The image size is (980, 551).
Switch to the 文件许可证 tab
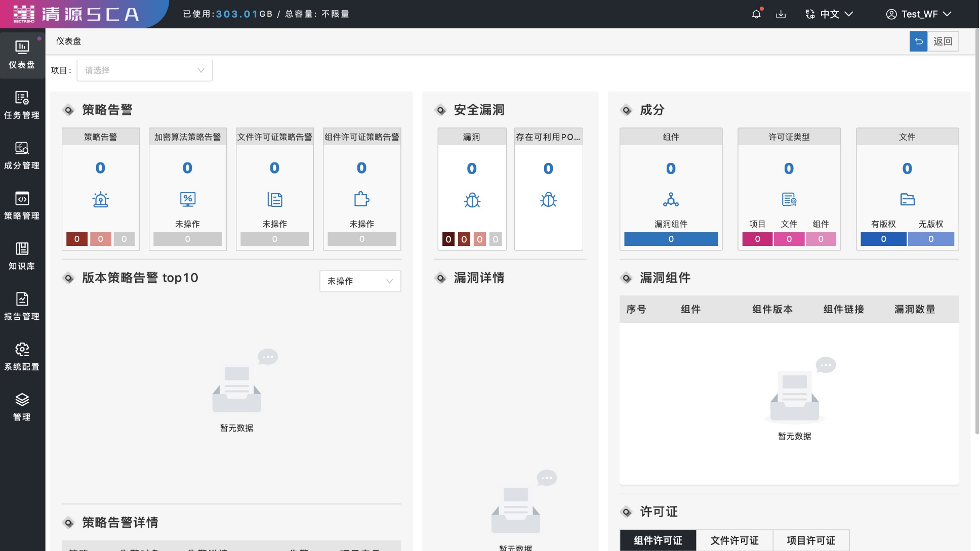tap(734, 540)
